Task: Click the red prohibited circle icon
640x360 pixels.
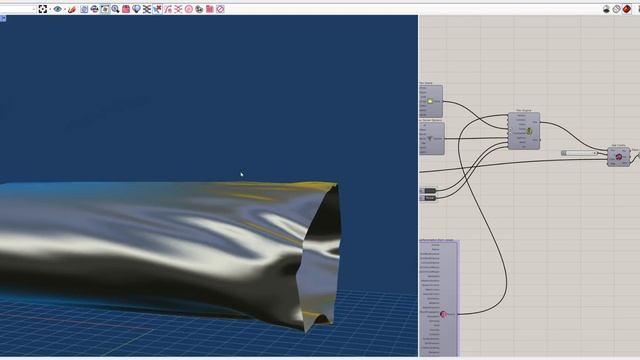Action: (x=220, y=9)
